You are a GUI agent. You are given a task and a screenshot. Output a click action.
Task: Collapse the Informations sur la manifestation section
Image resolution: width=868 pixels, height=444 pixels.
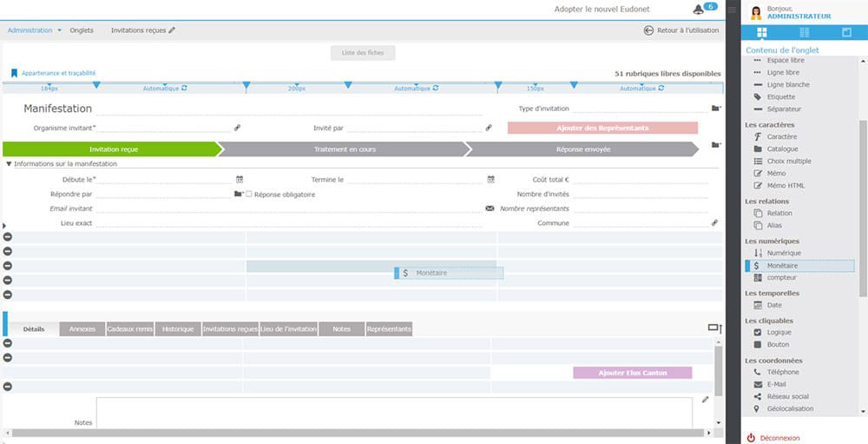[10, 163]
